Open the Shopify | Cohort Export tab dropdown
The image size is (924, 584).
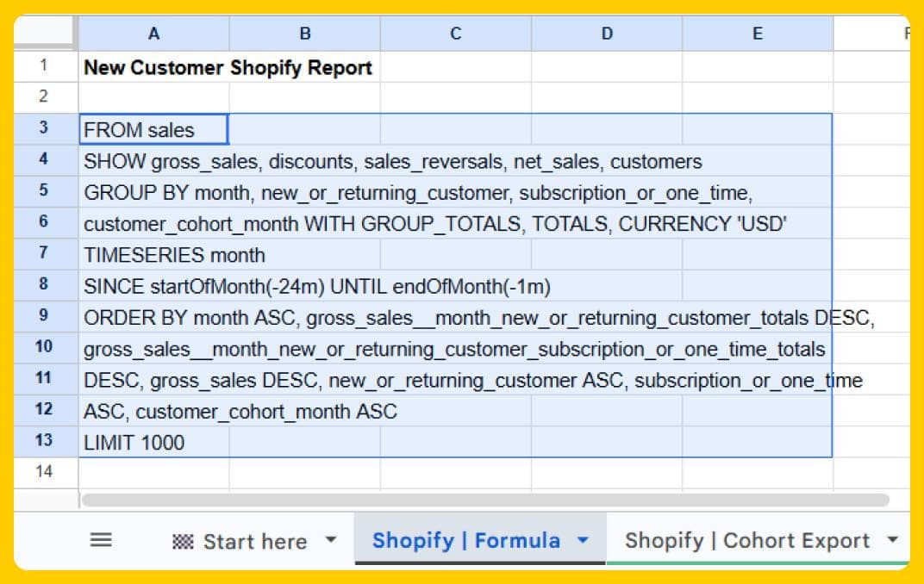coord(893,538)
